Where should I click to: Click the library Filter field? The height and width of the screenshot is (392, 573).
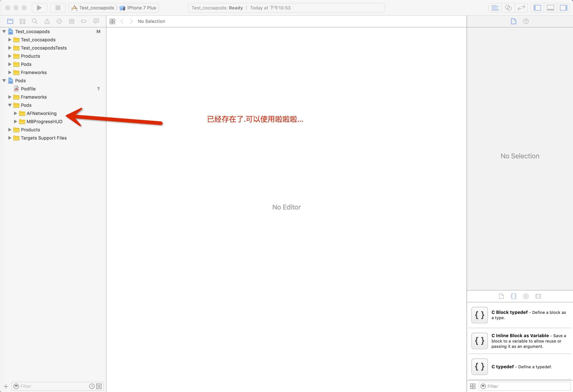pos(524,386)
